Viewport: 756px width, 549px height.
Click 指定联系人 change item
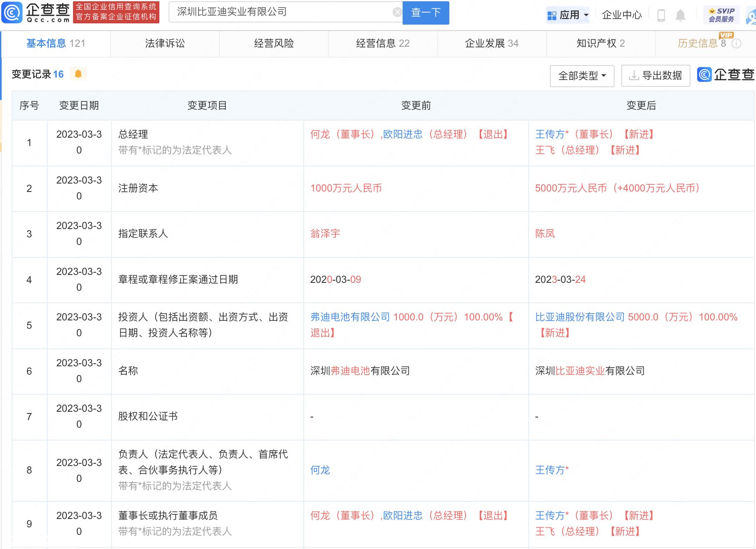pyautogui.click(x=143, y=234)
